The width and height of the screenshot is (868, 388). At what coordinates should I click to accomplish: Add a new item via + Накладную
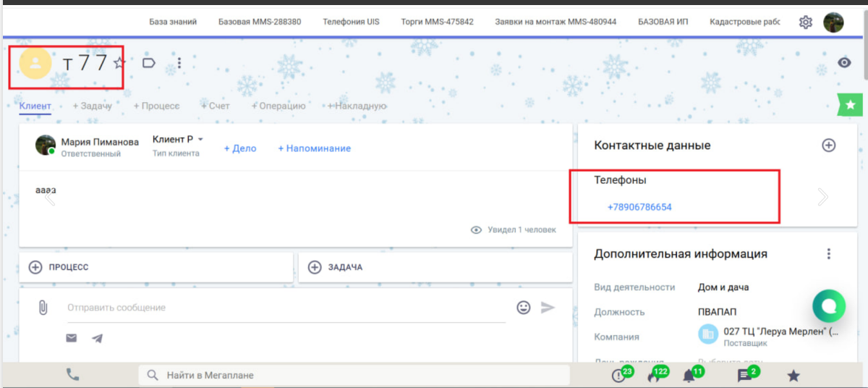pos(357,106)
